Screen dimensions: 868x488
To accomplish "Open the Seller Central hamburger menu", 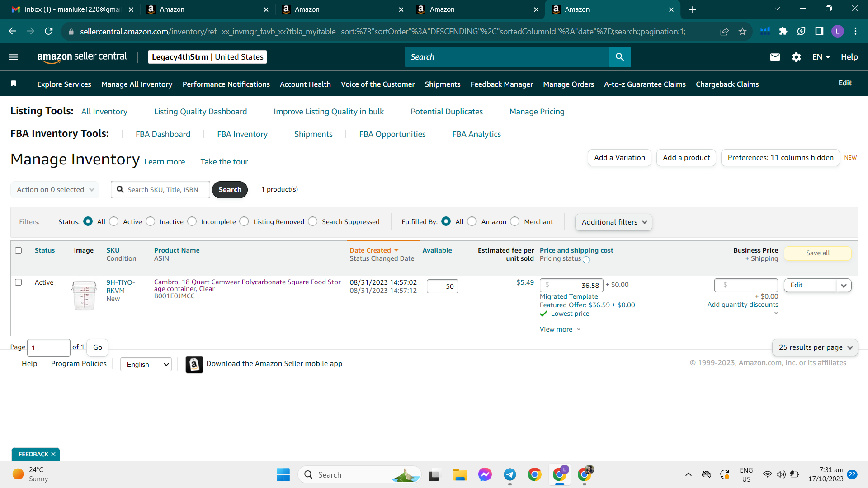I will click(x=14, y=57).
